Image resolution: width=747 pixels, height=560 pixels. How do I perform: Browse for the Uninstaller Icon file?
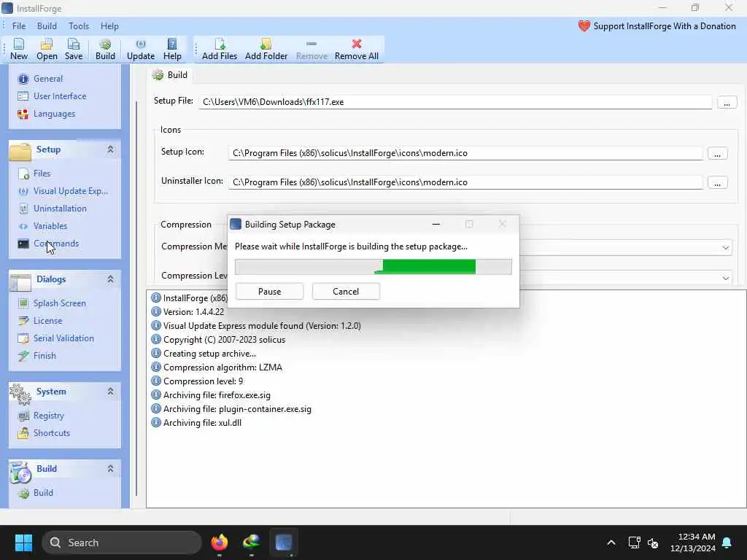click(717, 183)
